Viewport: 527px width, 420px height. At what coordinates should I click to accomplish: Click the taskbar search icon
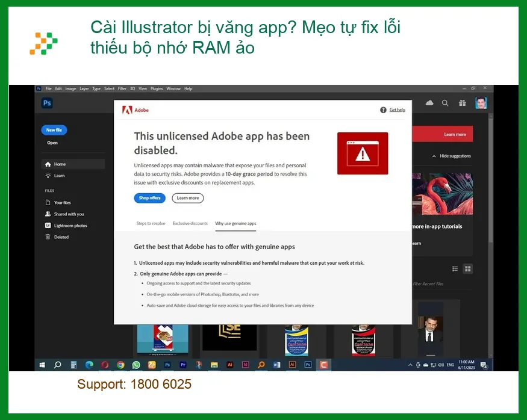[x=57, y=365]
